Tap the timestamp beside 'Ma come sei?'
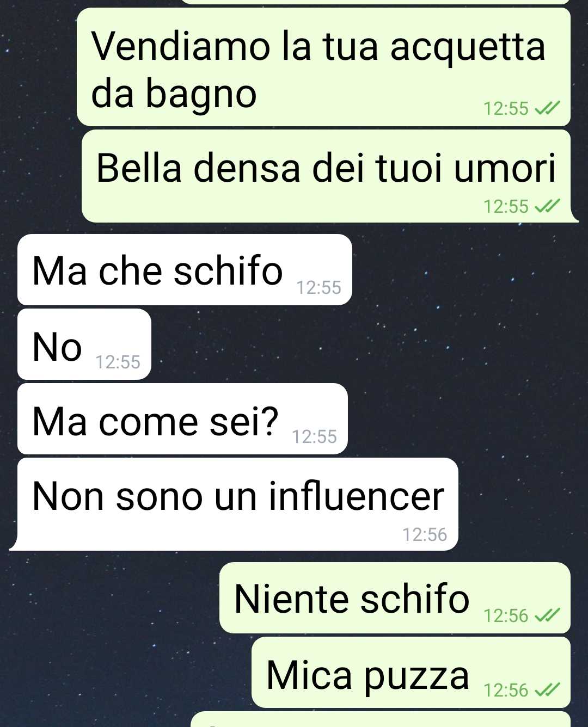Screen dimensions: 588x727 tap(314, 436)
